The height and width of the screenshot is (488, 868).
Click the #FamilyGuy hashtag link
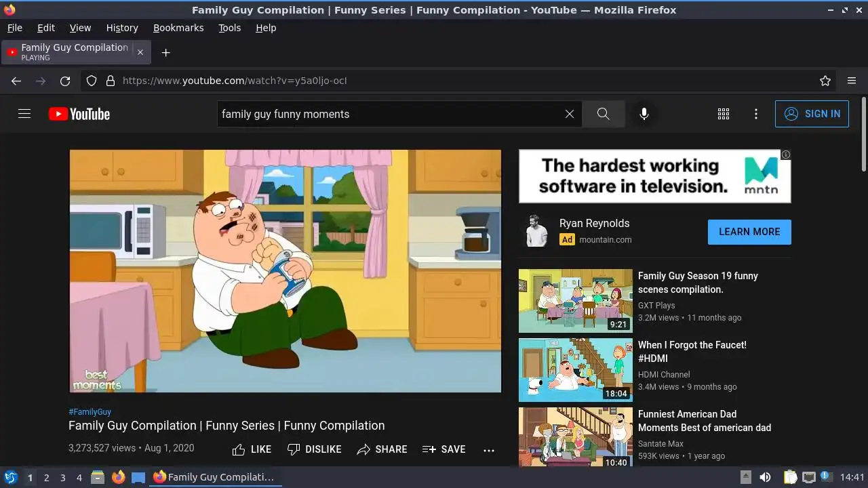pyautogui.click(x=90, y=412)
